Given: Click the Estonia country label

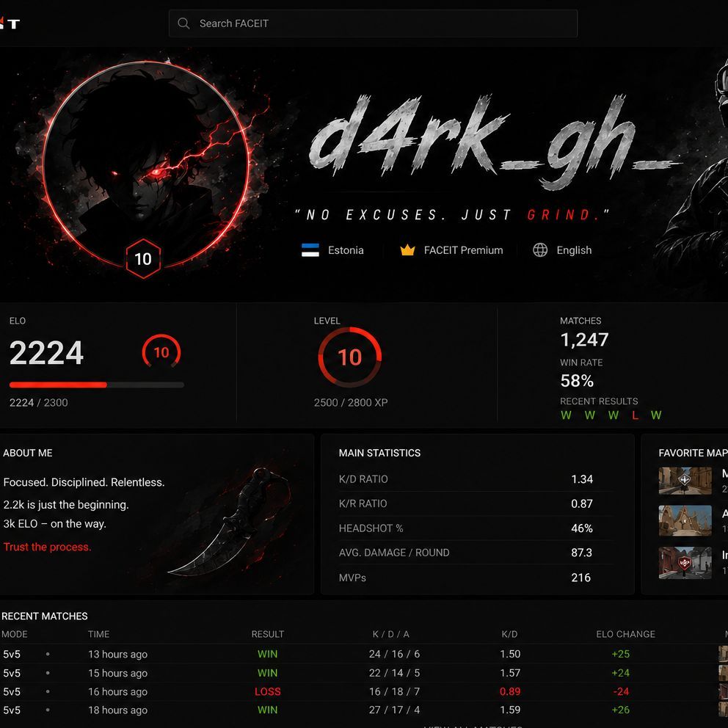Looking at the screenshot, I should 346,250.
